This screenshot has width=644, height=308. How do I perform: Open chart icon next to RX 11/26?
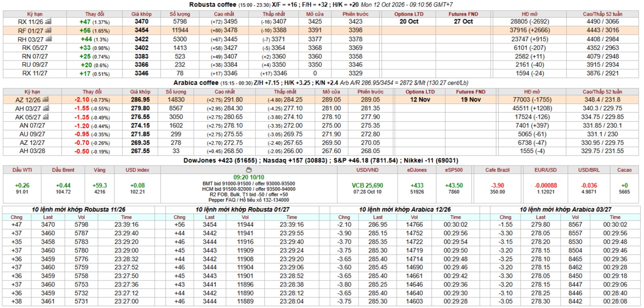[x=48, y=21]
